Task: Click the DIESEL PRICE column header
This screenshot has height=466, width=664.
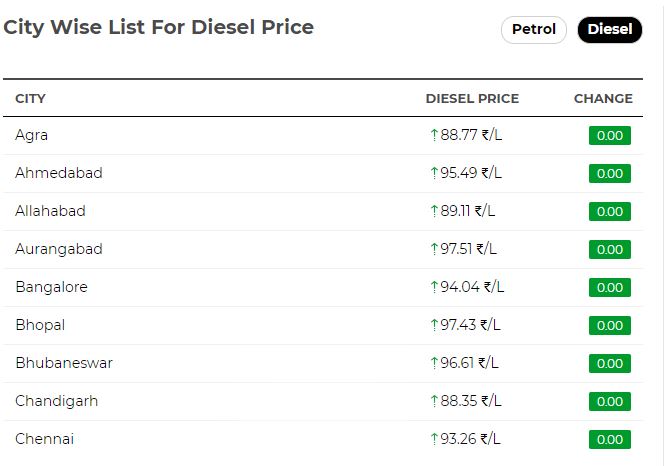Action: [472, 98]
